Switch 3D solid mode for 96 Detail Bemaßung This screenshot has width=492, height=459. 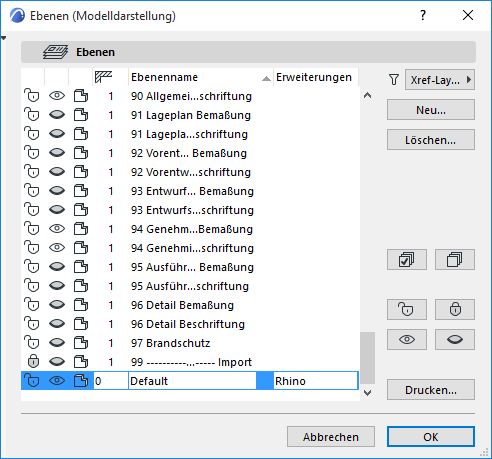coord(81,305)
